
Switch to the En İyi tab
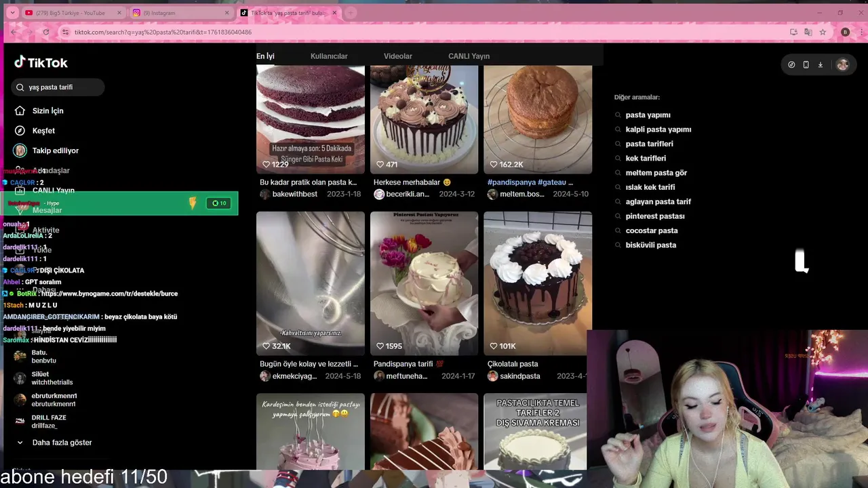click(265, 56)
